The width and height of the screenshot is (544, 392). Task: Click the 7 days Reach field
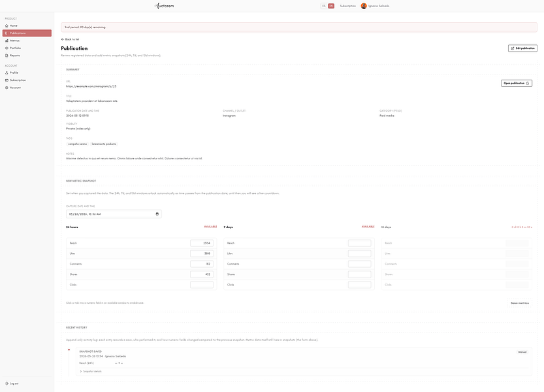coord(359,243)
